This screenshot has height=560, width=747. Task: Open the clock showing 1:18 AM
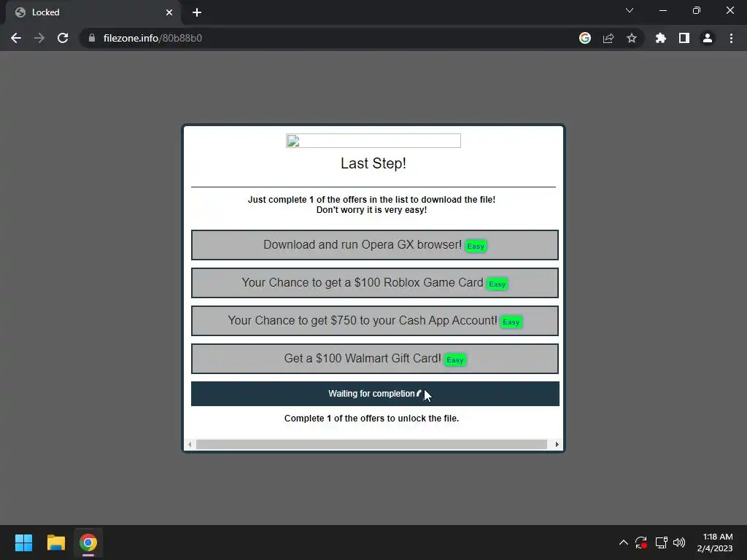[x=715, y=542]
